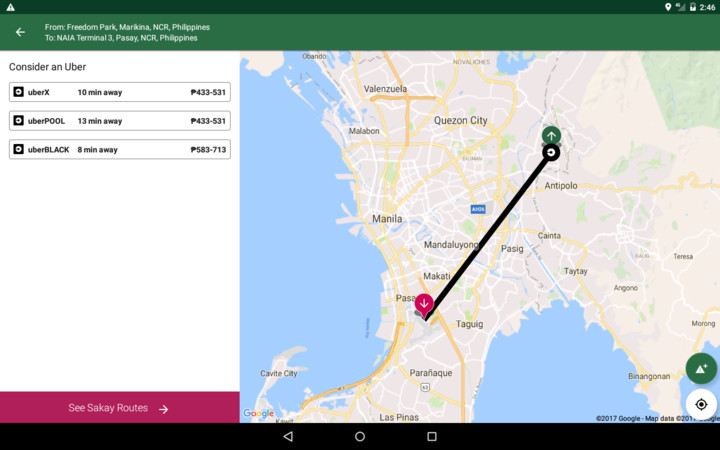Click the 'Quezon City' map label
Viewport: 720px width, 450px height.
click(x=461, y=120)
